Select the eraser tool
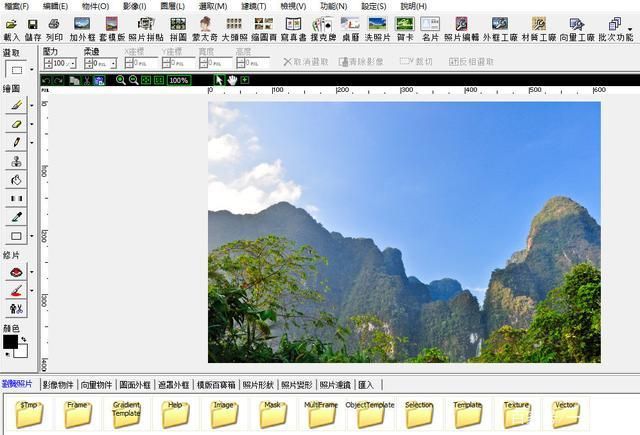This screenshot has width=640, height=435. [16, 124]
